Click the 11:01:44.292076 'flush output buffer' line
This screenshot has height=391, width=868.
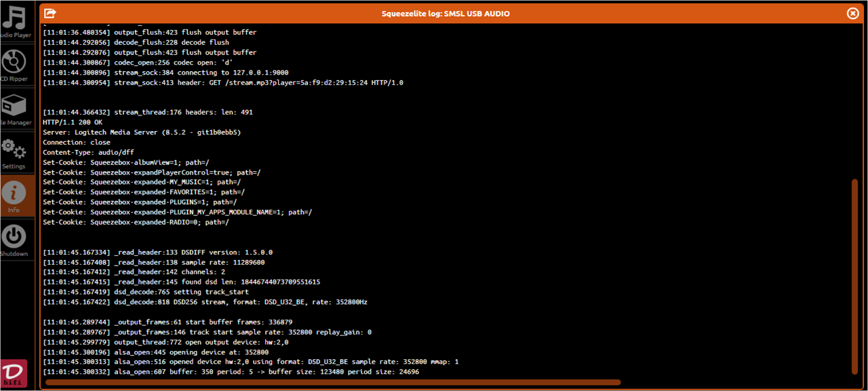149,52
